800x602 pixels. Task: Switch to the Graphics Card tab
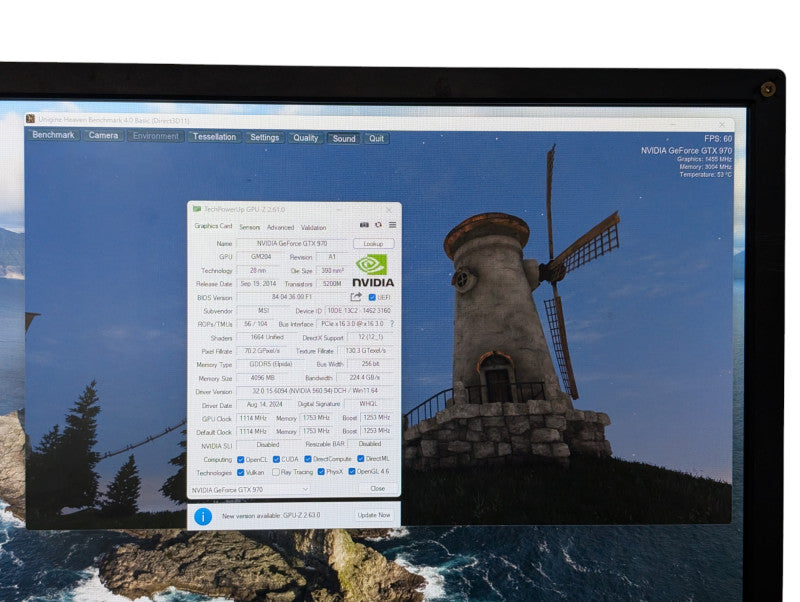[x=213, y=225]
